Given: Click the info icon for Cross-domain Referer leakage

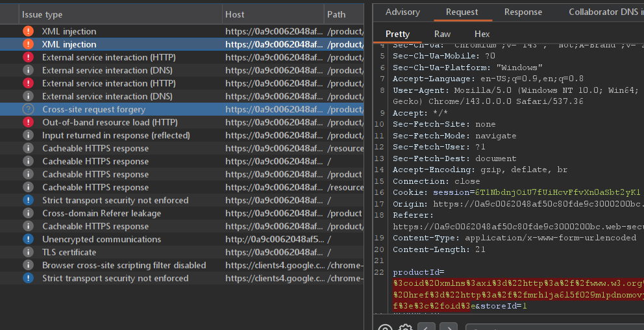Looking at the screenshot, I should 28,213.
